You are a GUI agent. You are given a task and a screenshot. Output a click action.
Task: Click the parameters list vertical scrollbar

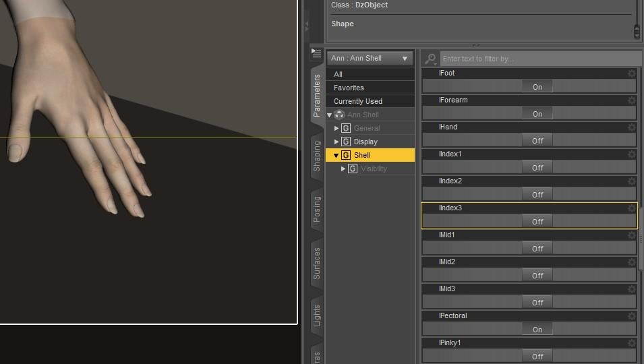pos(641,238)
